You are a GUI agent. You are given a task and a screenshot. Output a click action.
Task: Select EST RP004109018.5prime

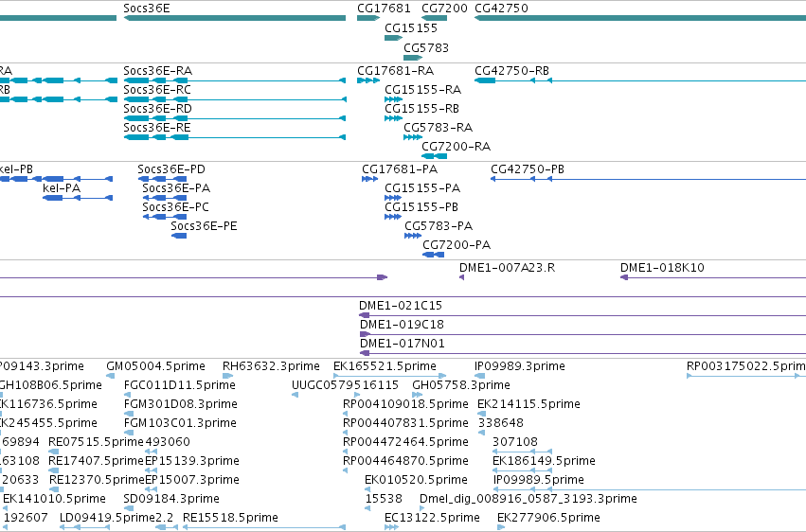[x=406, y=404]
